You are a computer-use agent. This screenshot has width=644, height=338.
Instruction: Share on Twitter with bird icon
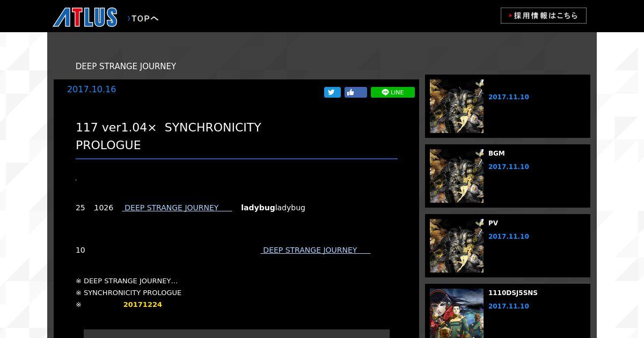pyautogui.click(x=332, y=92)
